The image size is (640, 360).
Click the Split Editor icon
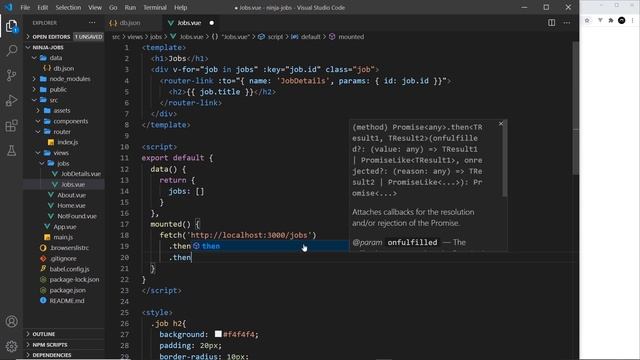click(551, 23)
